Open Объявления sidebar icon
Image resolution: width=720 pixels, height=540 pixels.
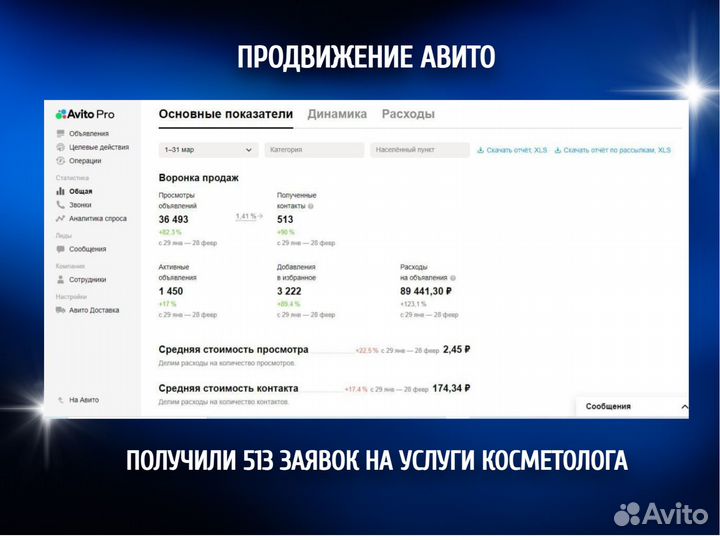pyautogui.click(x=60, y=133)
